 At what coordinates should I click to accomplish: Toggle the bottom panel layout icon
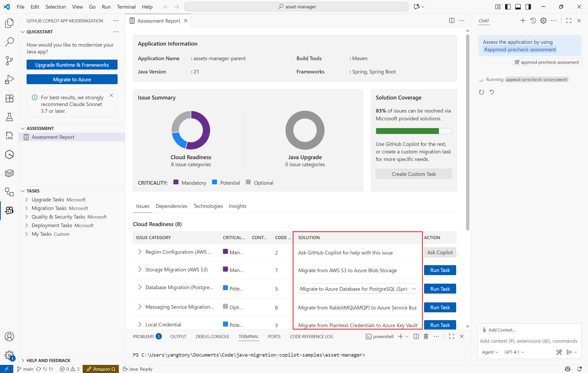(x=518, y=7)
